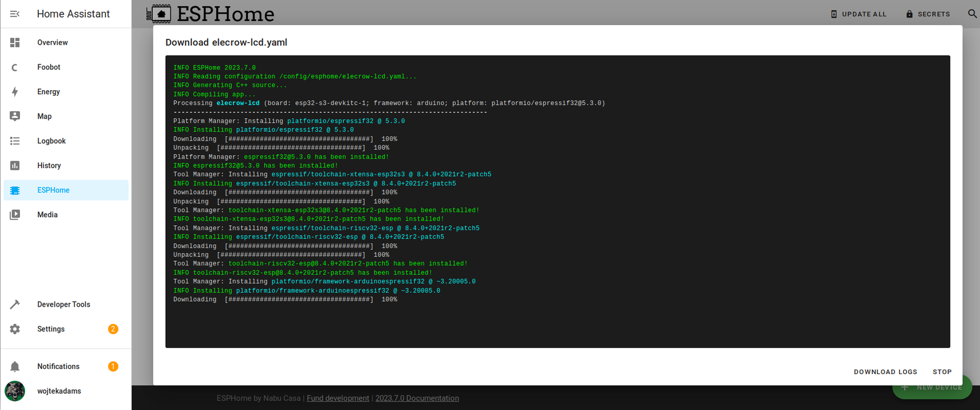Open Developer Tools label
Image resolution: width=980 pixels, height=410 pixels.
coord(64,305)
